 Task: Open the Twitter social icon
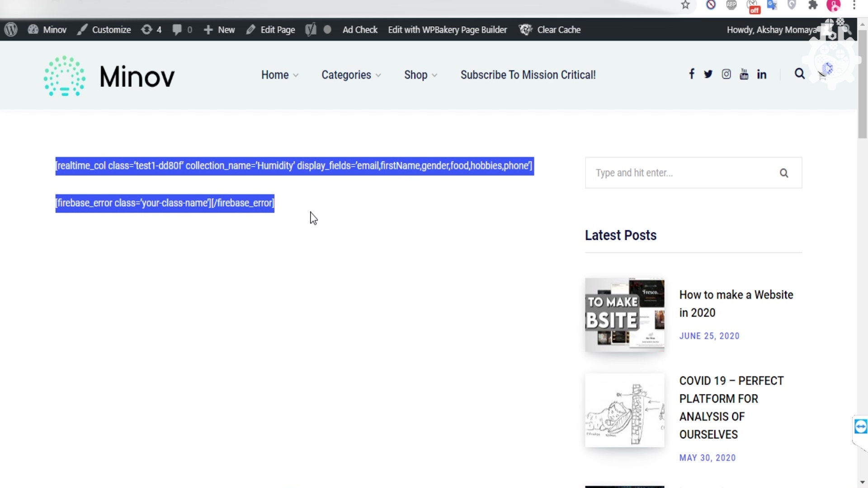coord(708,74)
